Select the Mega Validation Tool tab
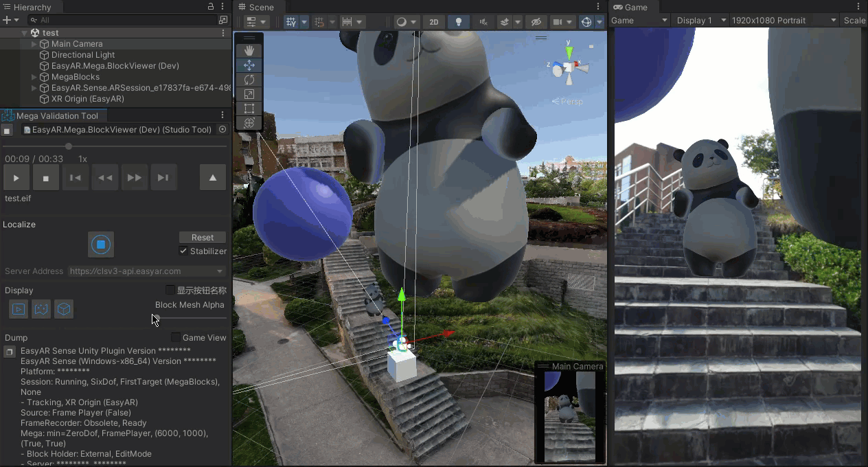868x467 pixels. click(56, 115)
